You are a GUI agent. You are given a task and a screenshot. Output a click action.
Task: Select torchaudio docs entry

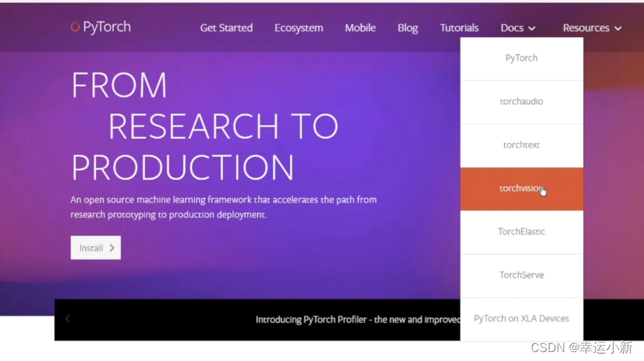coord(521,103)
